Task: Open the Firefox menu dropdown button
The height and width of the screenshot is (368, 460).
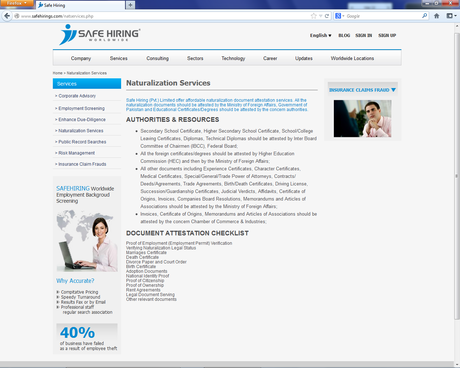Action: 16,3
